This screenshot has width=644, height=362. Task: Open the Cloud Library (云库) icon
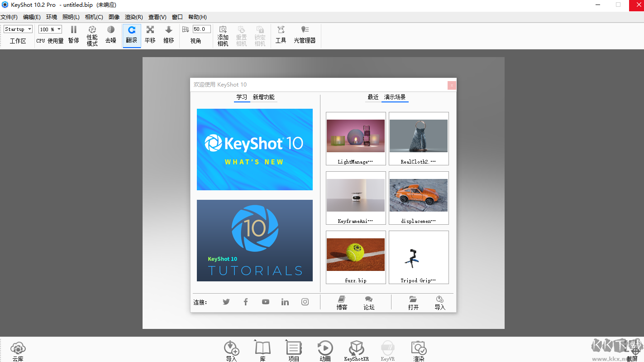click(x=18, y=351)
